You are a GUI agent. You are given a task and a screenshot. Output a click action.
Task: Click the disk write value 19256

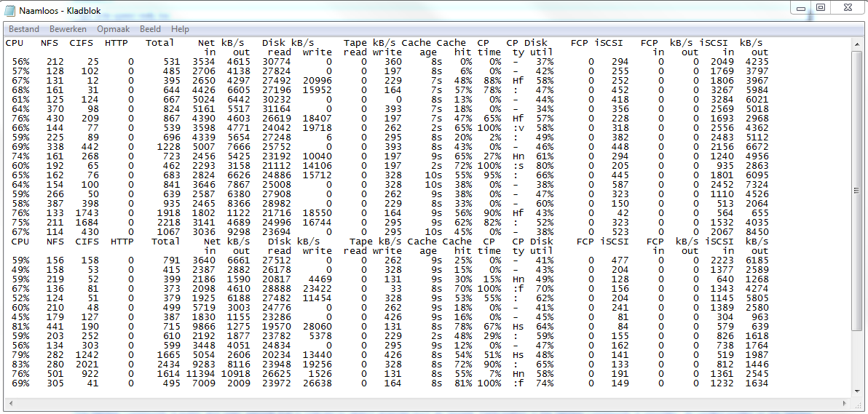(x=317, y=365)
